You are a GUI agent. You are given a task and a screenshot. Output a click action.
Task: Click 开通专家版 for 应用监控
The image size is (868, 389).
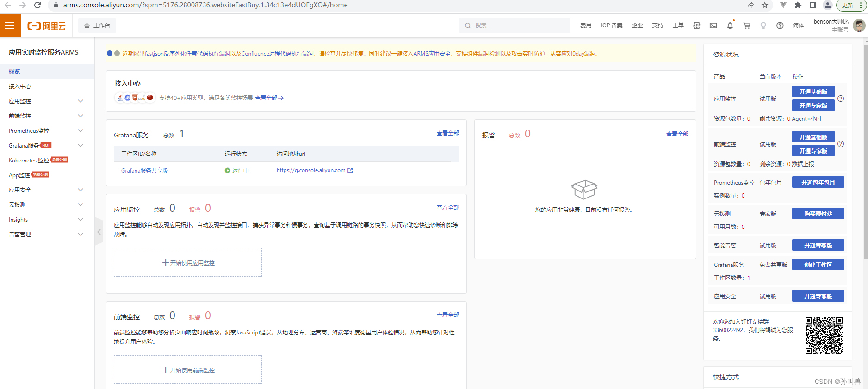click(x=813, y=105)
